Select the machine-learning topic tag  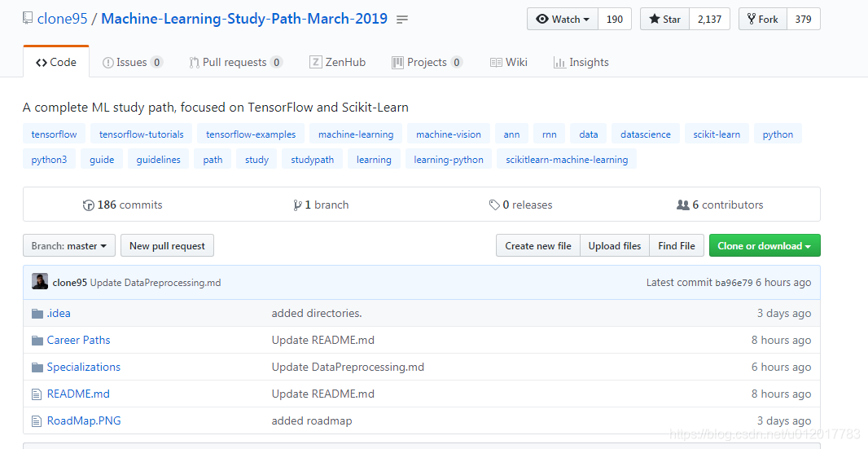[356, 134]
